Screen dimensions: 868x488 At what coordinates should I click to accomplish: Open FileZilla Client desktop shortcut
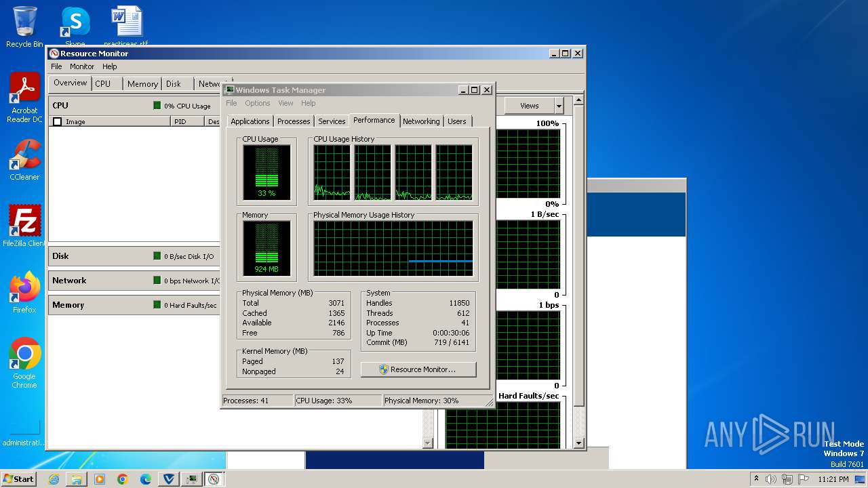pos(24,226)
